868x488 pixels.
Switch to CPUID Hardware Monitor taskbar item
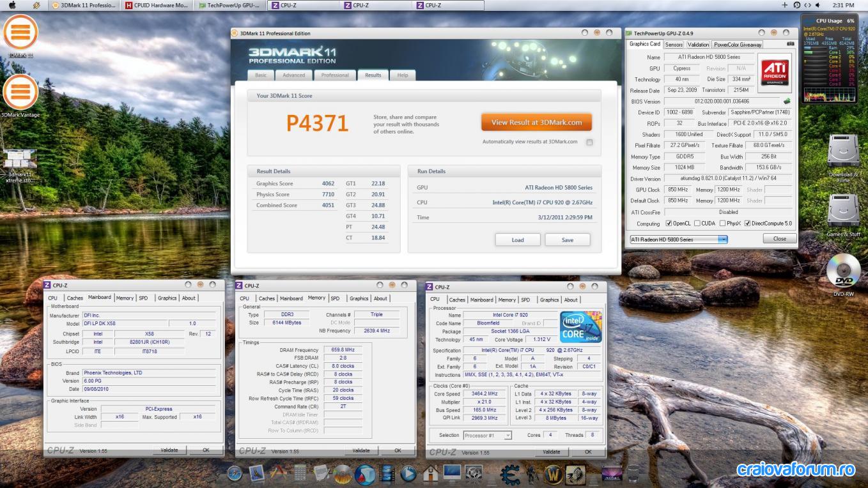pos(157,5)
